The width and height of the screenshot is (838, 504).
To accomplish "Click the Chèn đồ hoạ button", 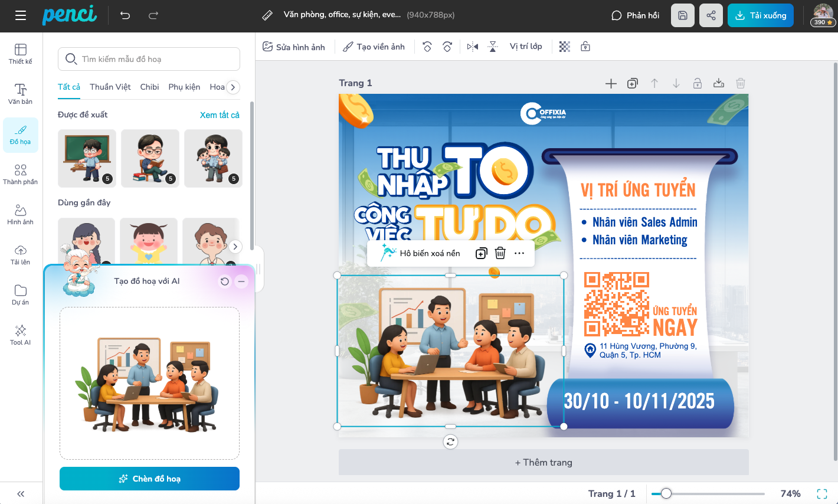I will [149, 479].
